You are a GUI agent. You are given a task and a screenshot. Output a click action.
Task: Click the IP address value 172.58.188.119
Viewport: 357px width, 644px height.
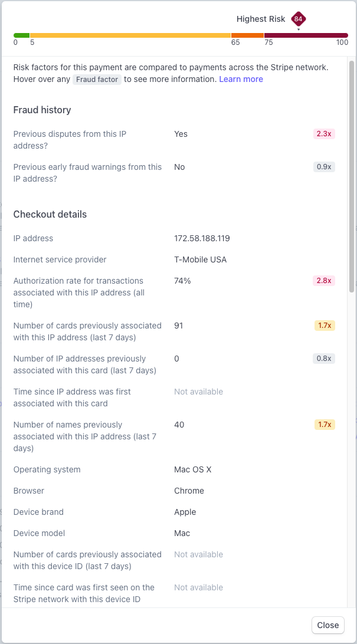[x=202, y=238]
